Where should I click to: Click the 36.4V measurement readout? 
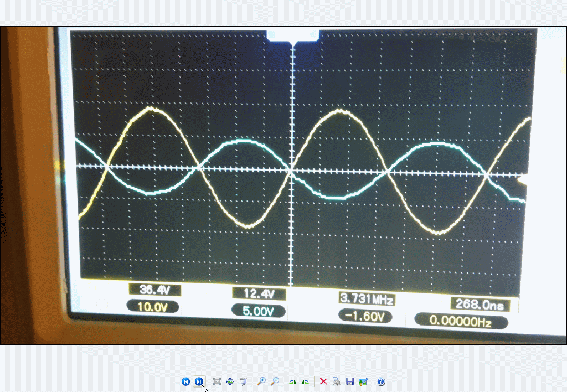coord(154,289)
